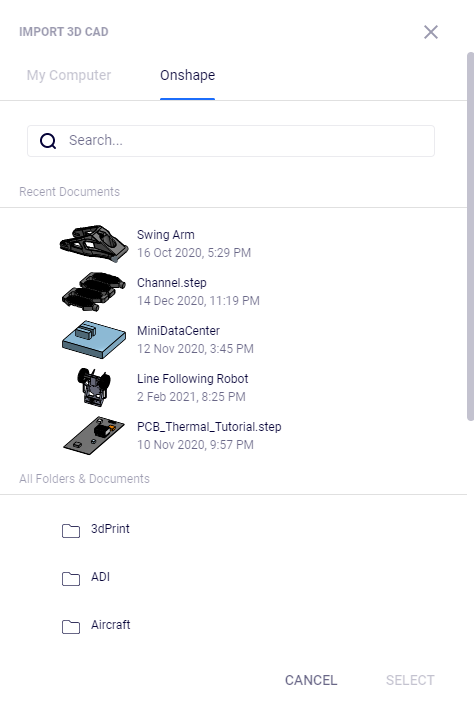
Task: Select the PCB_Thermal_Tutorial.step board thumbnail
Action: pyautogui.click(x=94, y=435)
